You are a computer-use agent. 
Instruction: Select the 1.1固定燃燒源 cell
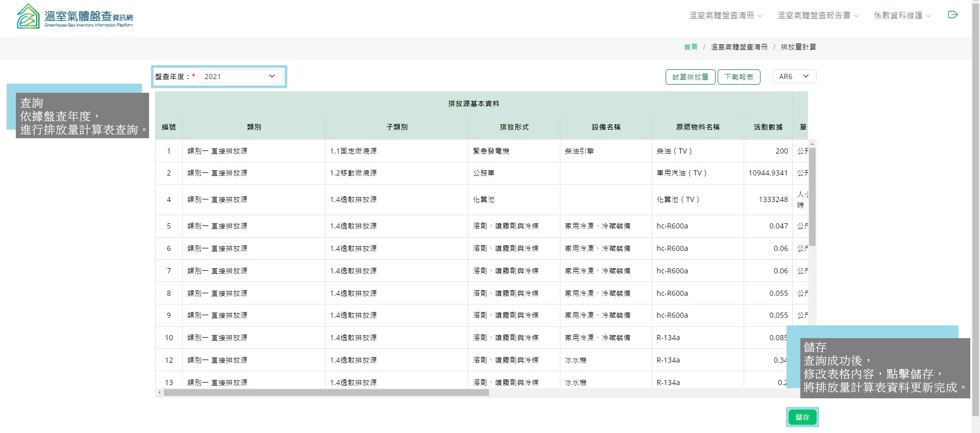click(397, 151)
